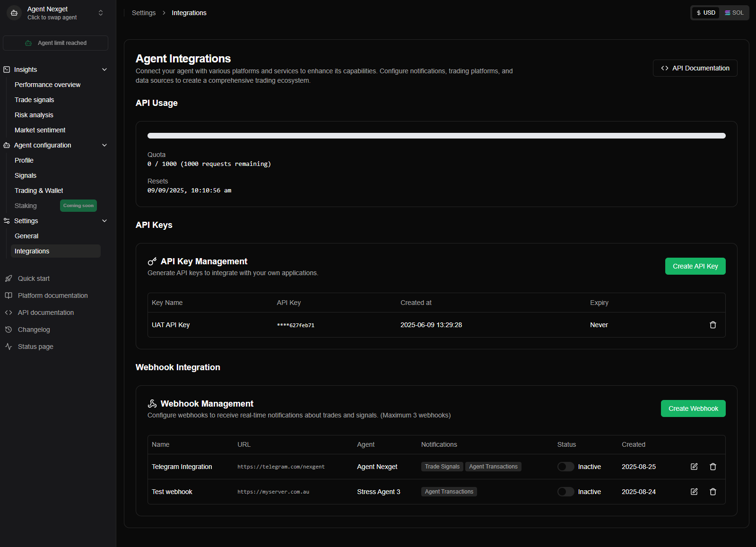This screenshot has height=547, width=756.
Task: Collapse the Insights section chevron
Action: (x=104, y=69)
